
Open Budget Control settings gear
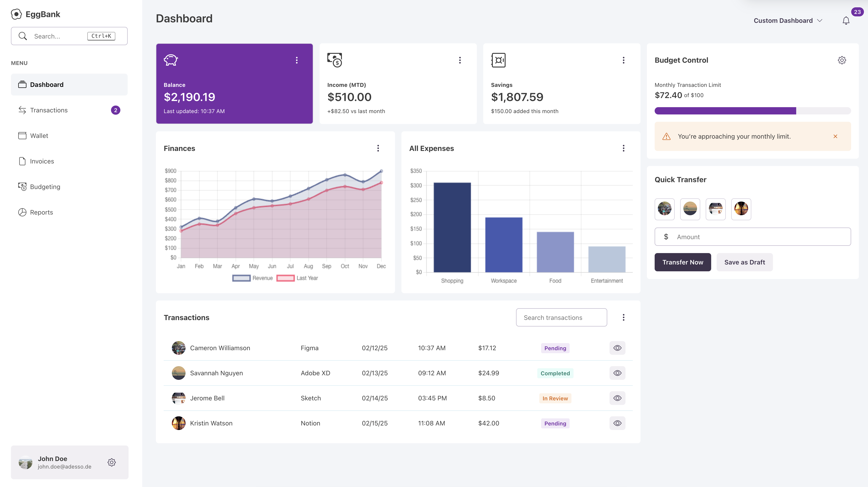click(x=842, y=60)
